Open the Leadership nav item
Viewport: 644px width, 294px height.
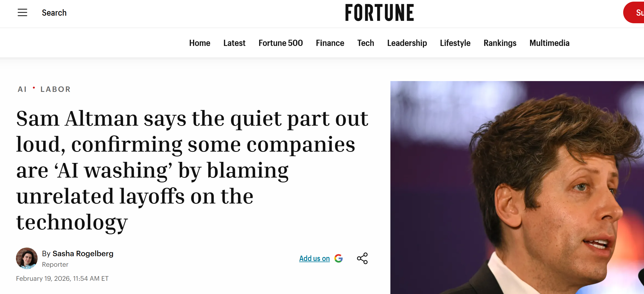(x=407, y=43)
